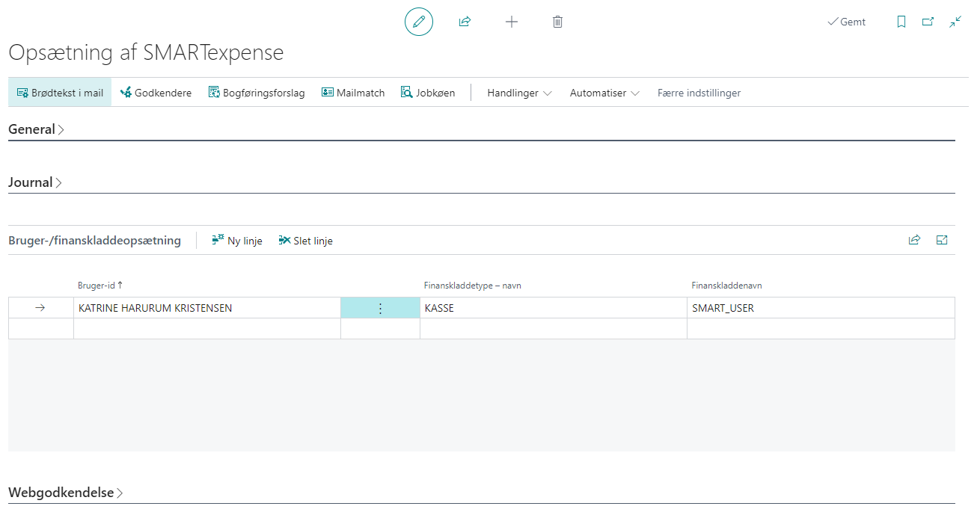Click Ny linje to add row
The width and height of the screenshot is (980, 524).
[x=237, y=241]
